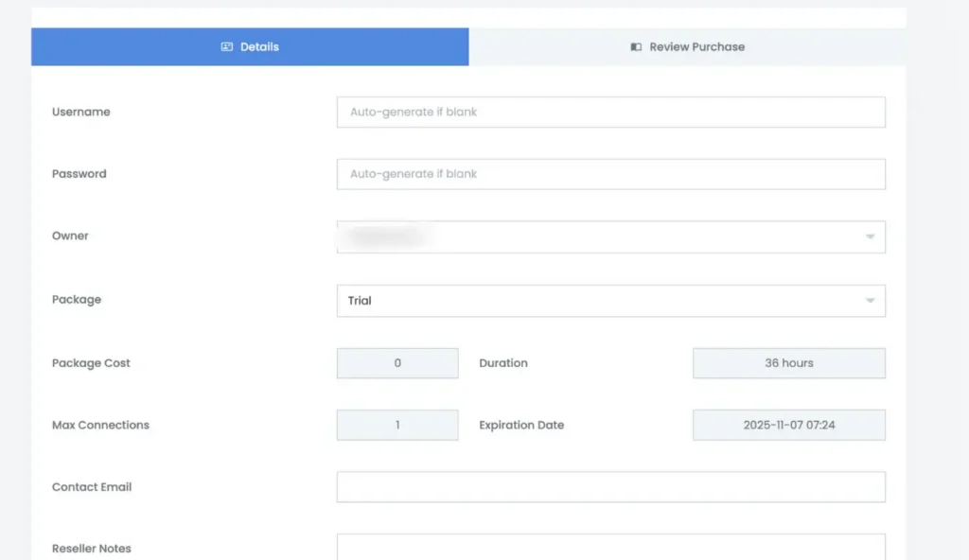Click the Details tab card icon
Image resolution: width=969 pixels, height=560 pixels.
pyautogui.click(x=227, y=47)
